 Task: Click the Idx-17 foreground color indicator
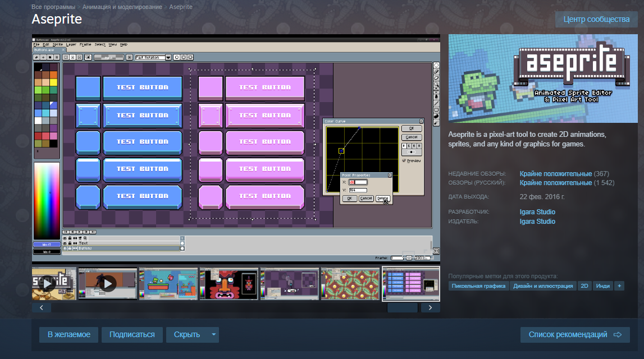point(47,245)
